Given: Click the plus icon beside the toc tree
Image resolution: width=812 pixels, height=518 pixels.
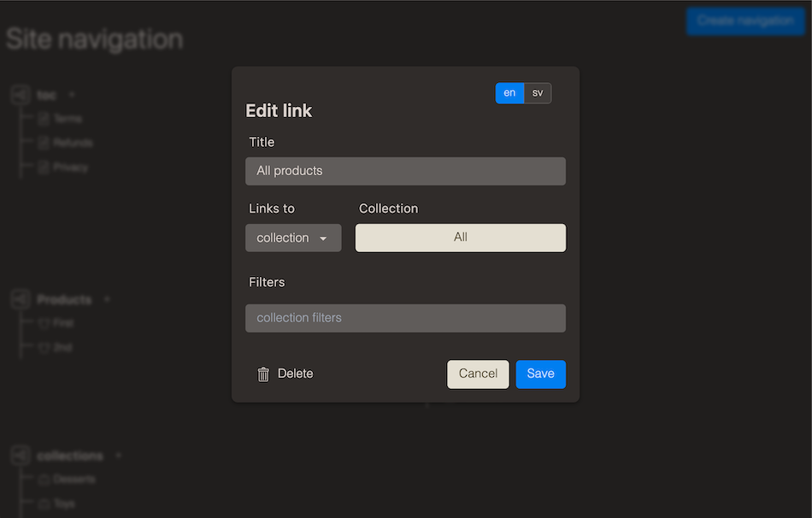Looking at the screenshot, I should tap(72, 94).
